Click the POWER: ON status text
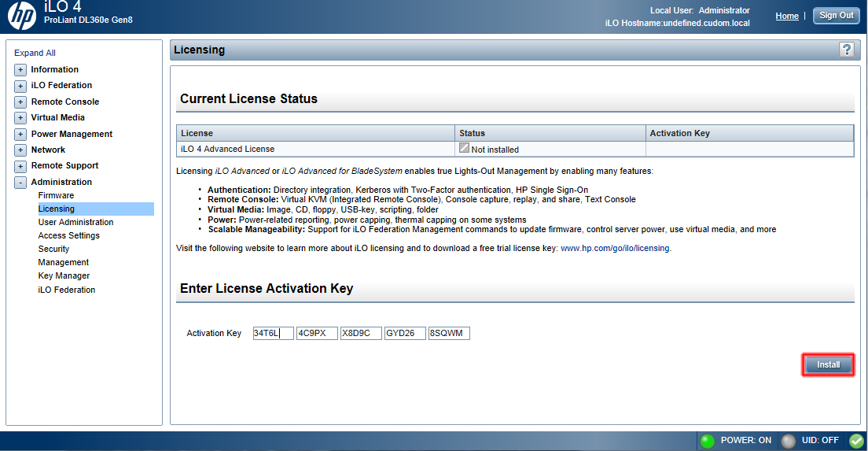 pyautogui.click(x=745, y=441)
